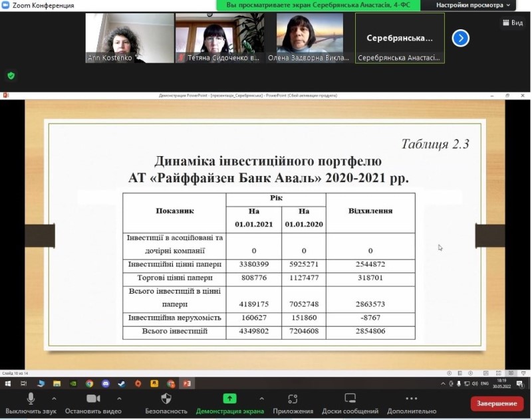Click green encryption shield icon
This screenshot has height=420, width=532.
click(x=11, y=76)
